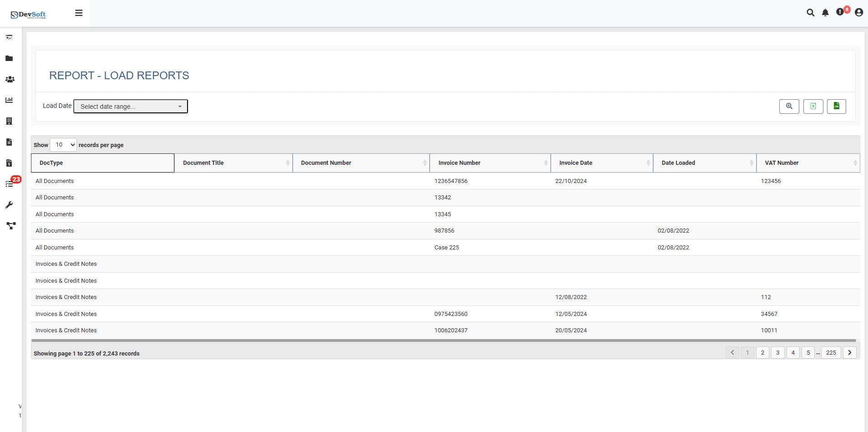Screen dimensions: 868x432
Task: Go to page 225 of the results
Action: pos(831,352)
